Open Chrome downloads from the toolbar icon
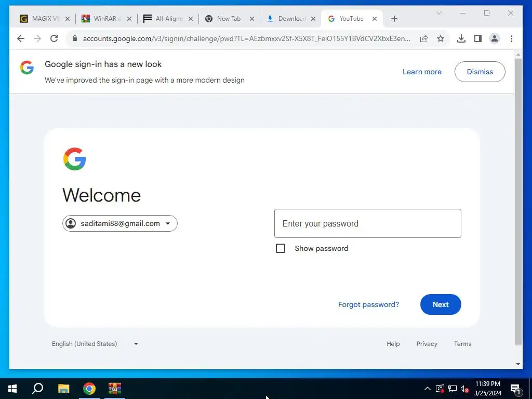532x399 pixels. 461,38
